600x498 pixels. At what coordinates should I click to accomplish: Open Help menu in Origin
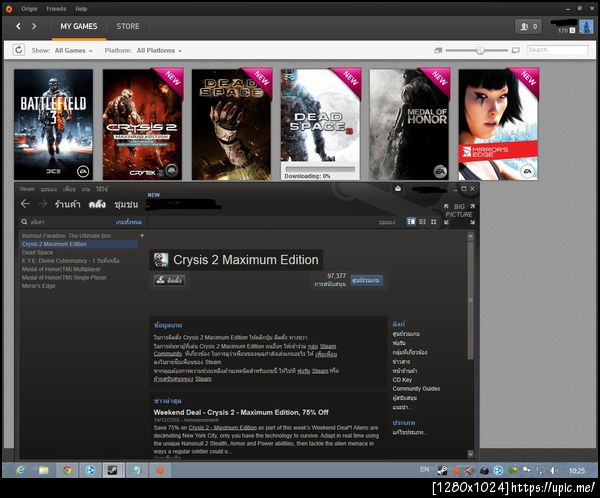pos(81,8)
